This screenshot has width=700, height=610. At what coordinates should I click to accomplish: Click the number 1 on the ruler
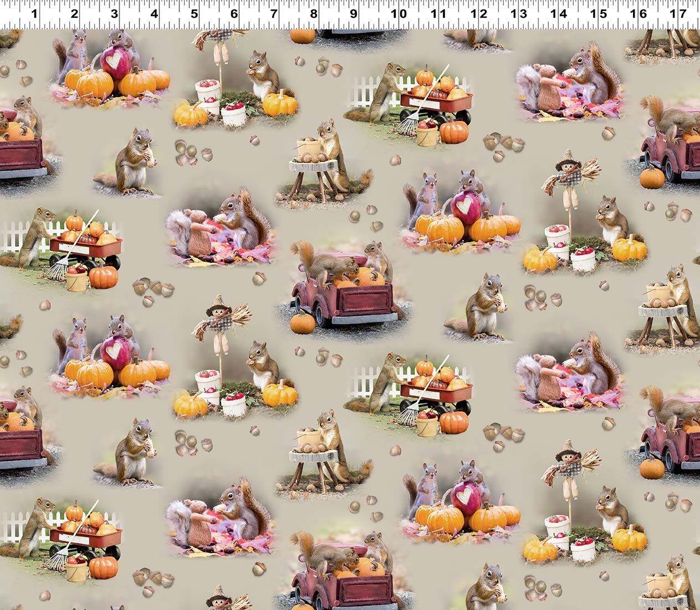pos(34,14)
